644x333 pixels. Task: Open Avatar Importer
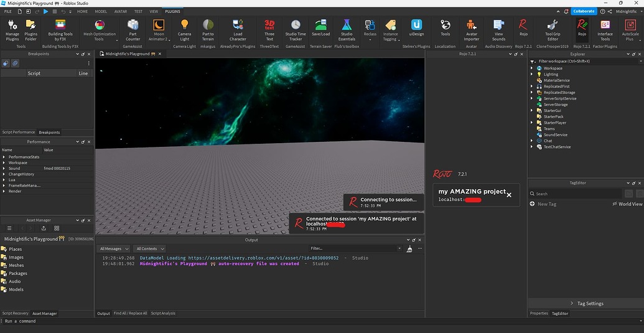point(472,30)
